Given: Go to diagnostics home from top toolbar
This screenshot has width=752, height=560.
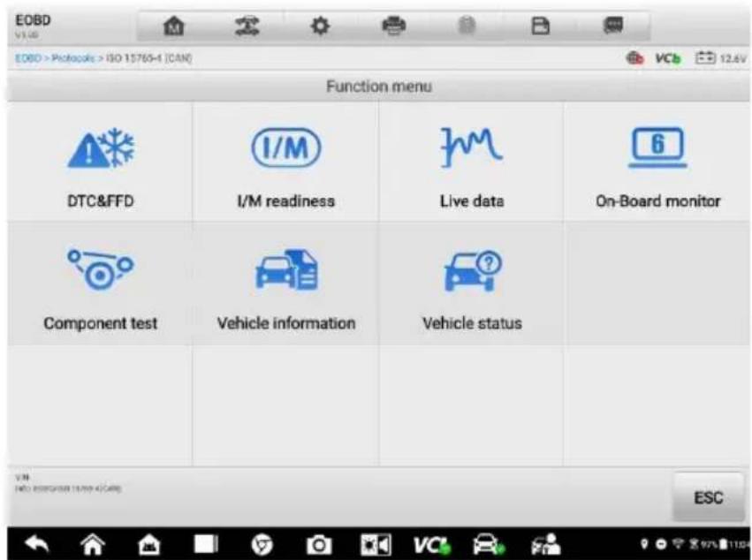Looking at the screenshot, I should tap(173, 26).
